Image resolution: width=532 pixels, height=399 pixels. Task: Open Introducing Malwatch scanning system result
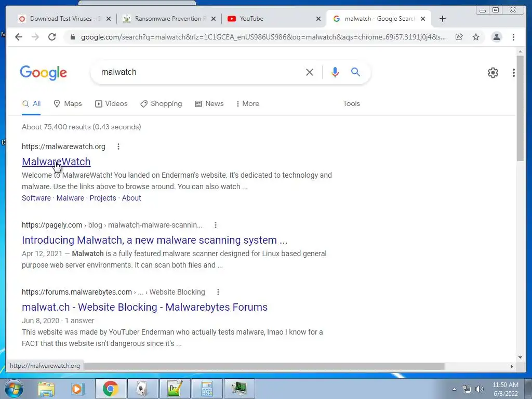(x=155, y=240)
